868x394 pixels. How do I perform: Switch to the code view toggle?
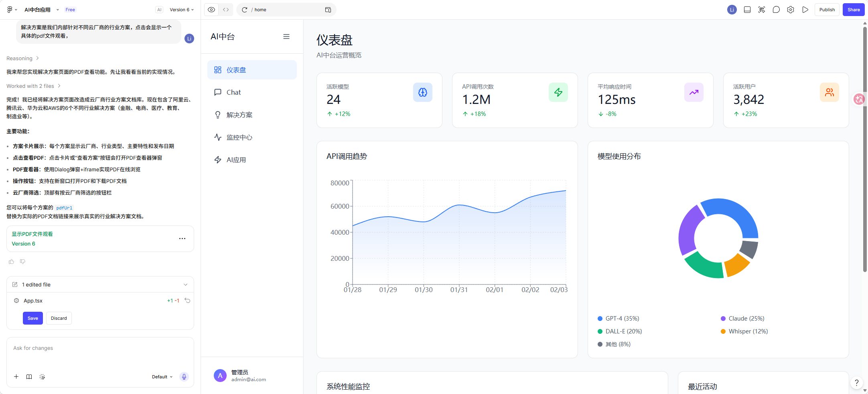click(x=226, y=10)
